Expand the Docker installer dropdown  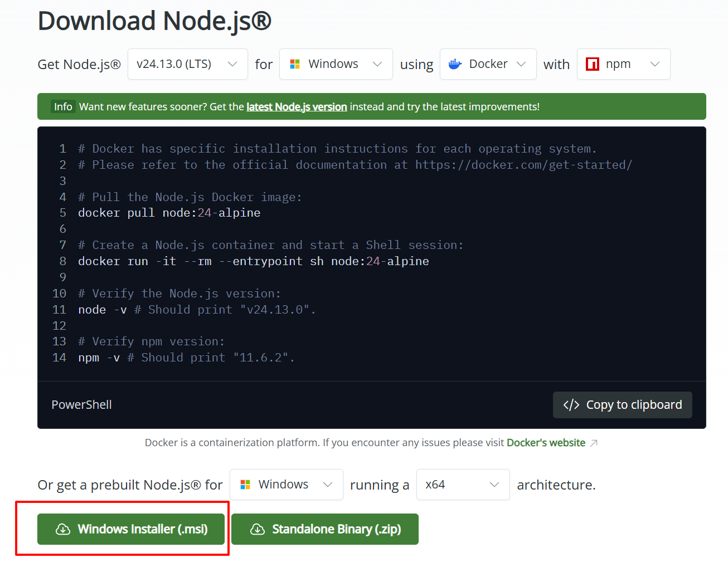tap(488, 63)
